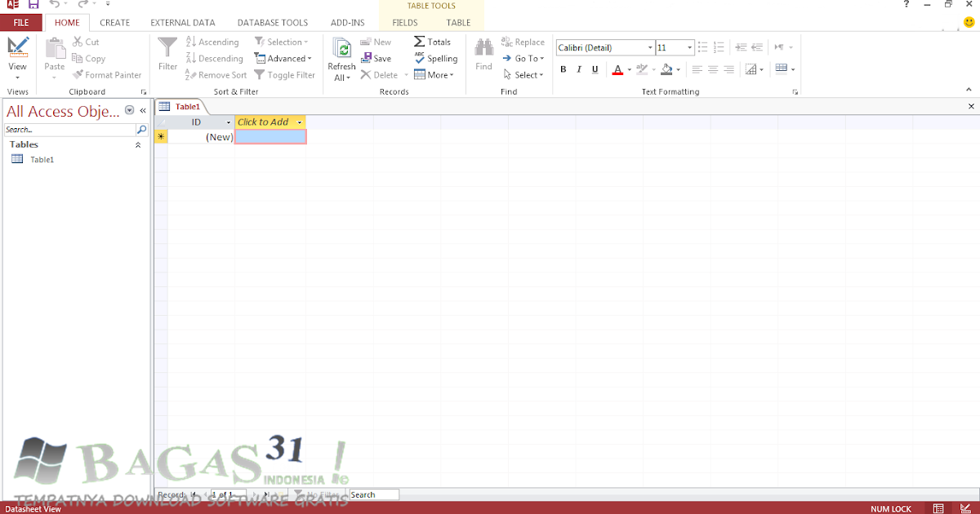Click the Delete record button
This screenshot has width=980, height=514.
380,75
